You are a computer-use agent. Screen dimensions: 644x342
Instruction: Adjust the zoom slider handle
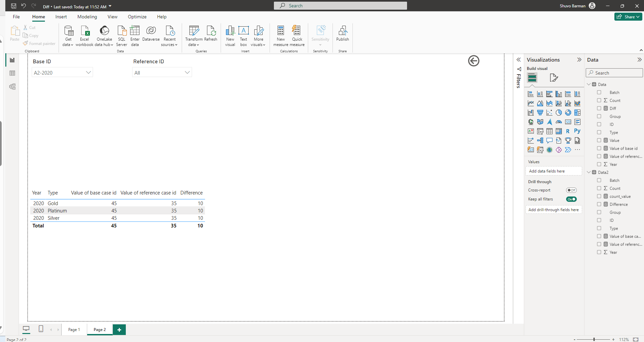594,339
